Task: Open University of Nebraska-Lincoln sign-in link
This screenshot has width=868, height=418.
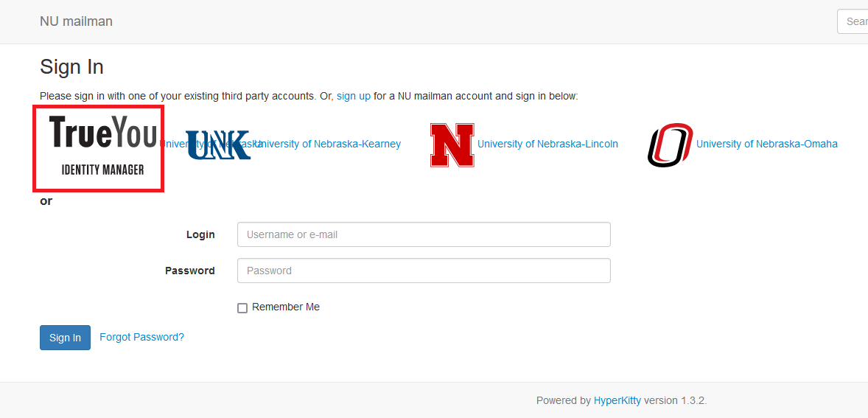Action: (x=547, y=144)
